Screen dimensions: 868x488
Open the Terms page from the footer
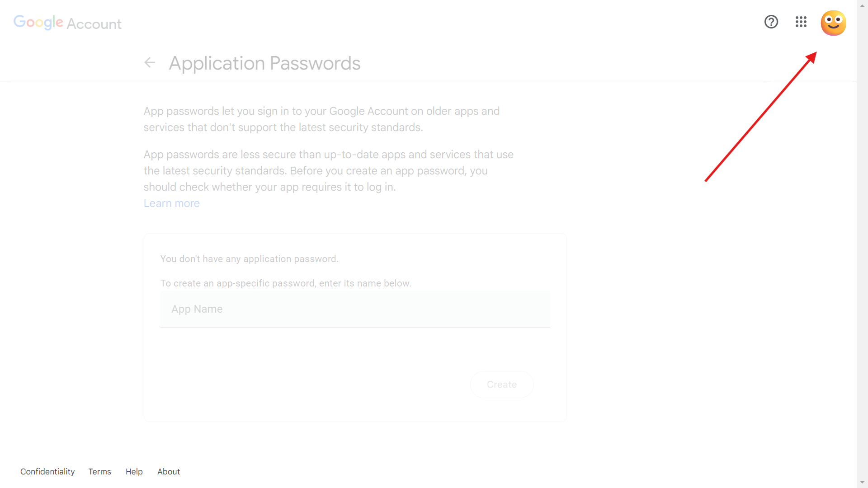[99, 471]
